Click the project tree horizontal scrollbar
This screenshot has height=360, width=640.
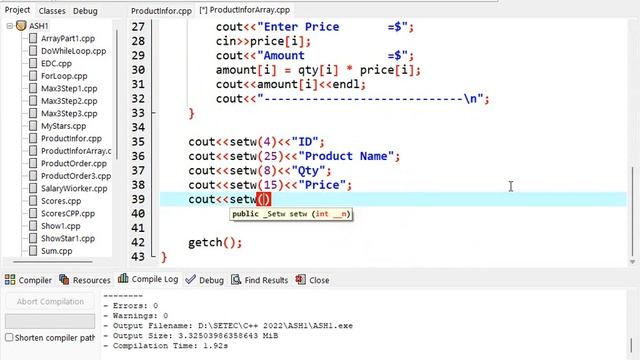53,262
